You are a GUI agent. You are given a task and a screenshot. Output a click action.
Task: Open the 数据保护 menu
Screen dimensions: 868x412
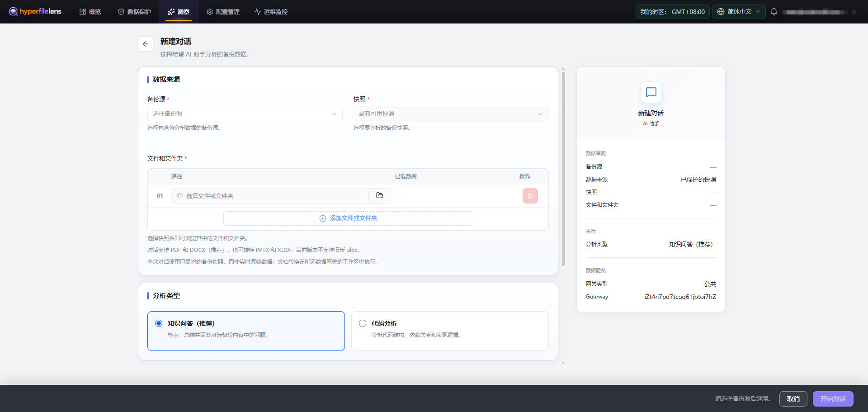(134, 12)
